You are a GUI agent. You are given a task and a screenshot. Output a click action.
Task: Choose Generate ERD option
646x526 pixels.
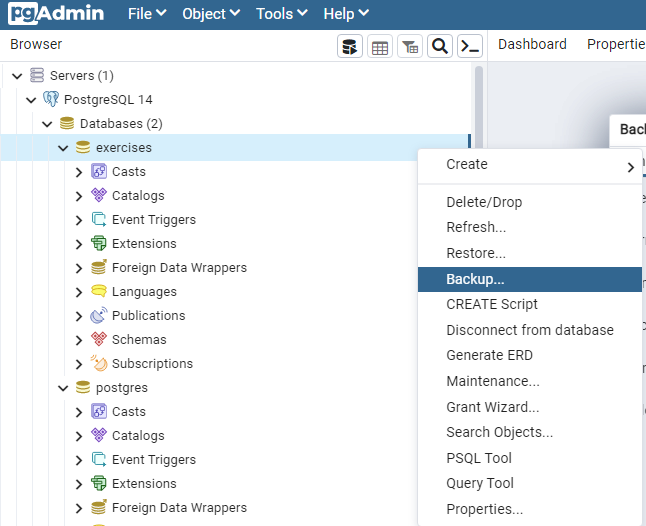(x=530, y=355)
